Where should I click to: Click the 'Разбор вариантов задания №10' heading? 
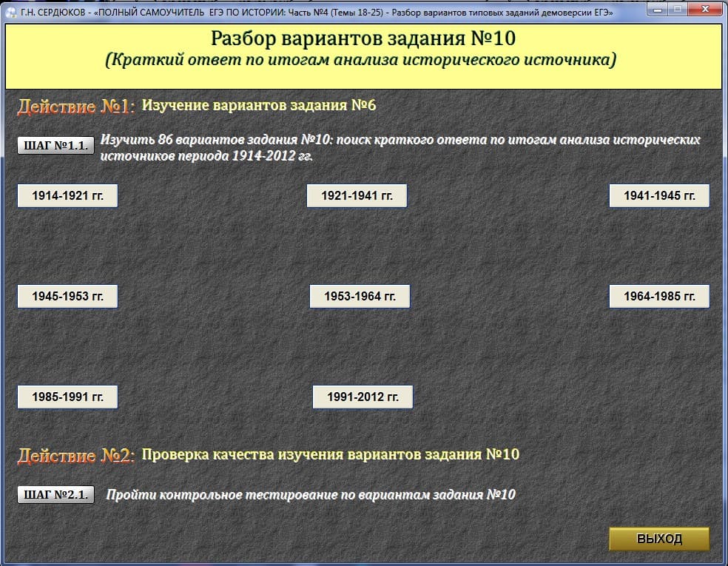(x=363, y=38)
